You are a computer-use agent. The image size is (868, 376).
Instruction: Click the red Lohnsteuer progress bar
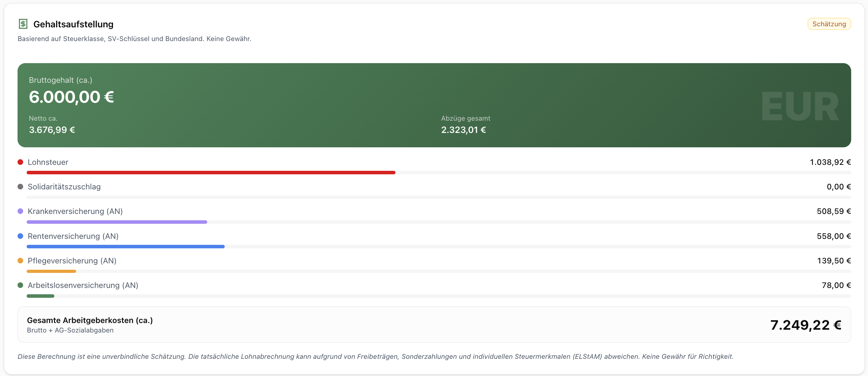(x=211, y=173)
